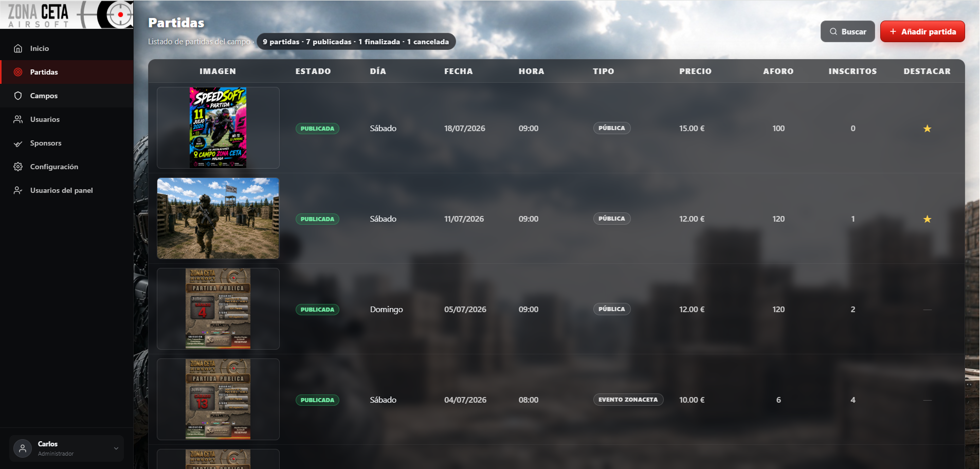The height and width of the screenshot is (469, 980).
Task: Click the ESTADO column header
Action: (313, 71)
